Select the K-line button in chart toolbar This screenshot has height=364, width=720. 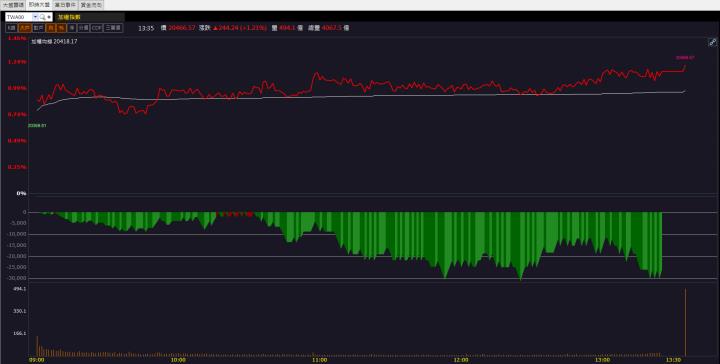(x=11, y=28)
